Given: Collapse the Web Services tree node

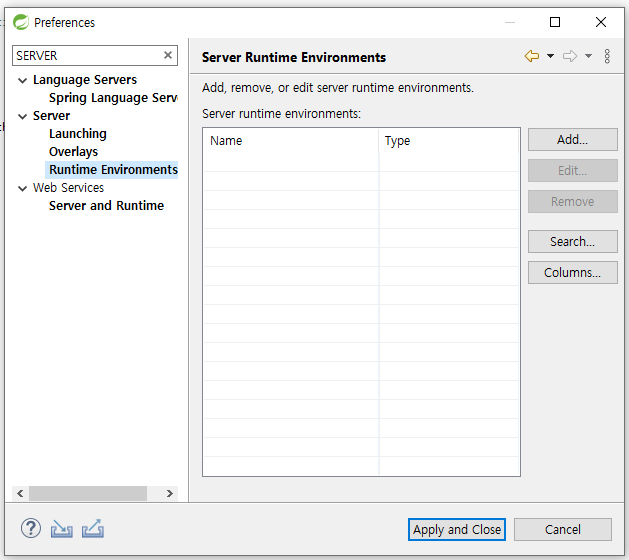Looking at the screenshot, I should click(22, 188).
